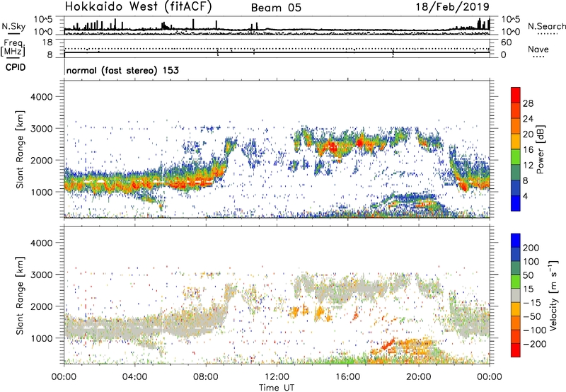Click the power colorbar tick '16'
This screenshot has height=392, width=566.
click(528, 150)
